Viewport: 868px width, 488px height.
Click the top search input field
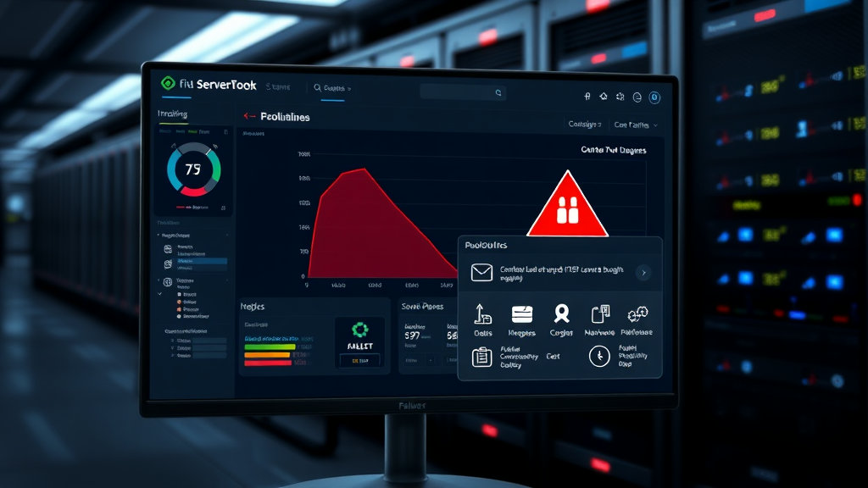click(x=463, y=92)
